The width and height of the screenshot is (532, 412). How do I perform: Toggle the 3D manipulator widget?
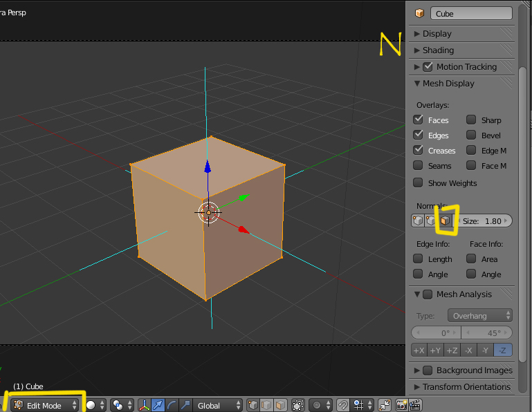144,405
